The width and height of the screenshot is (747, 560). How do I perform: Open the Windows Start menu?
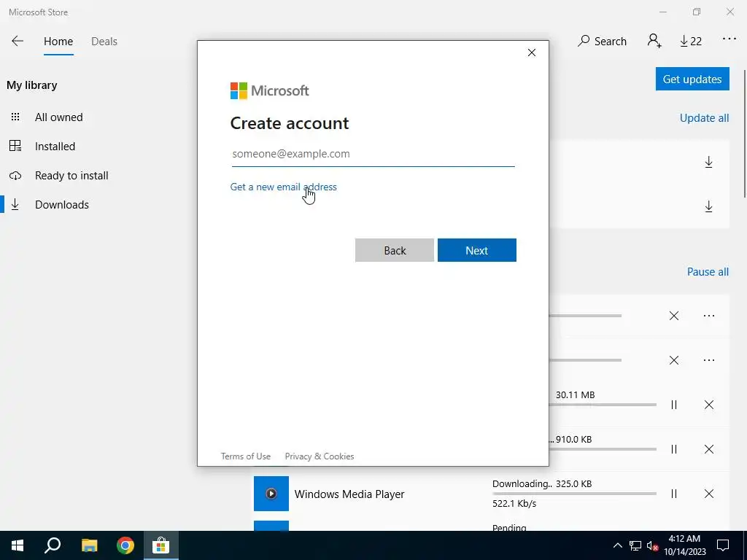point(18,545)
